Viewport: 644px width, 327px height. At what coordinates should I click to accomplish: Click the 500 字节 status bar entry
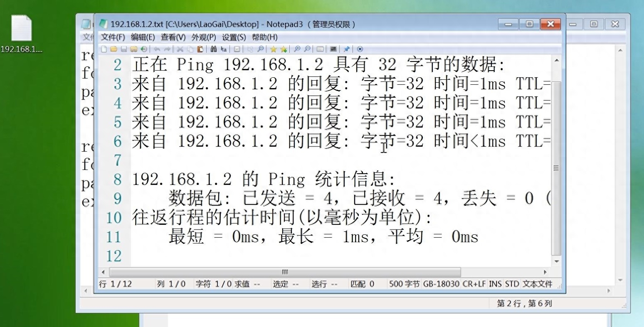click(x=404, y=284)
